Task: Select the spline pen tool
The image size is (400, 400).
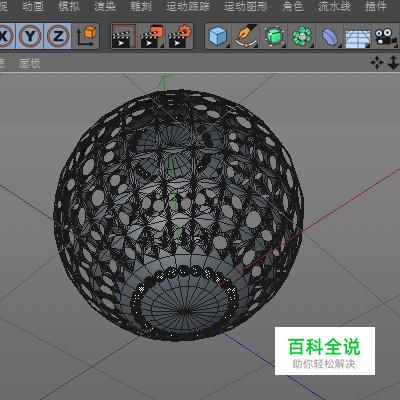Action: coord(247,36)
